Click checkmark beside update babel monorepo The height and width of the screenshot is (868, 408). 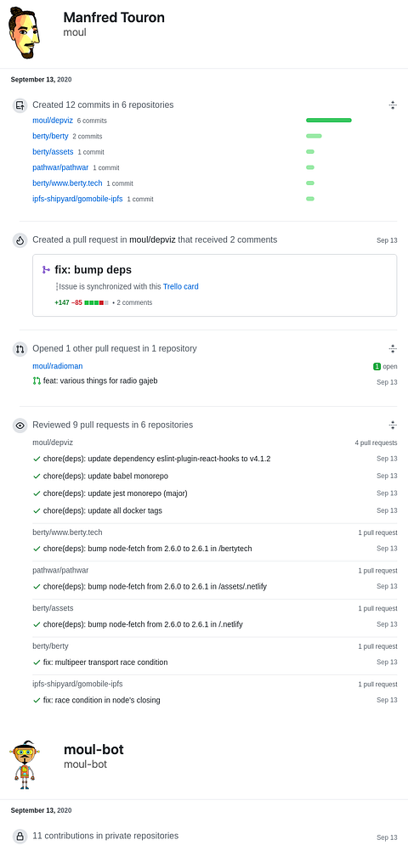37,476
